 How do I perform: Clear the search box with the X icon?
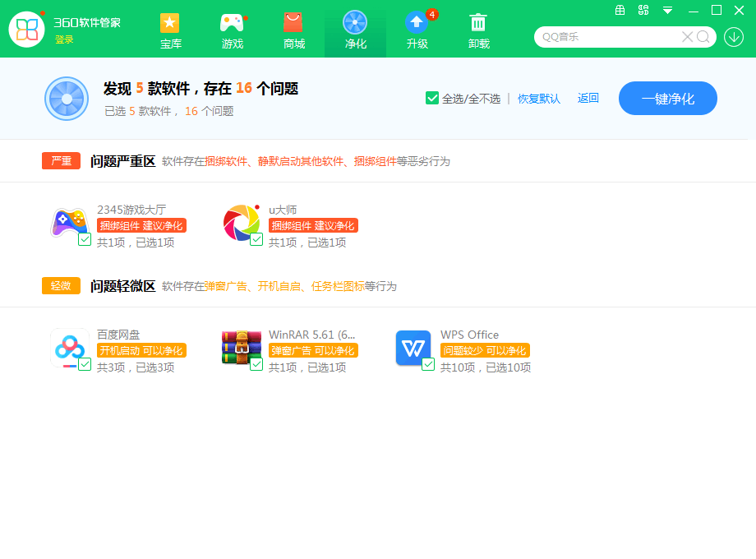688,37
